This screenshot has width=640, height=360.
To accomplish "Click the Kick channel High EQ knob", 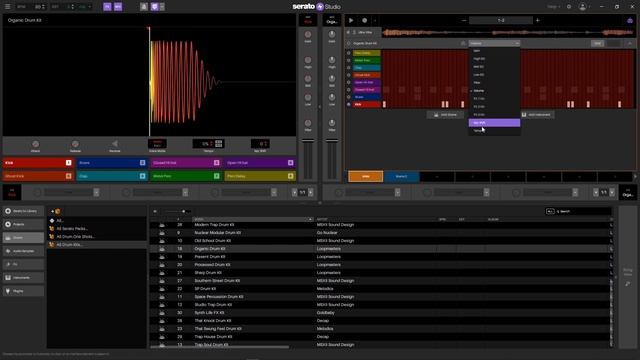I will 308,60.
